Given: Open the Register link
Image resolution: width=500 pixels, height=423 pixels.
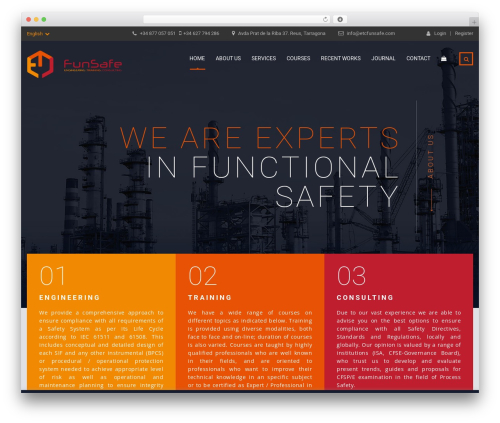Looking at the screenshot, I should coord(464,33).
